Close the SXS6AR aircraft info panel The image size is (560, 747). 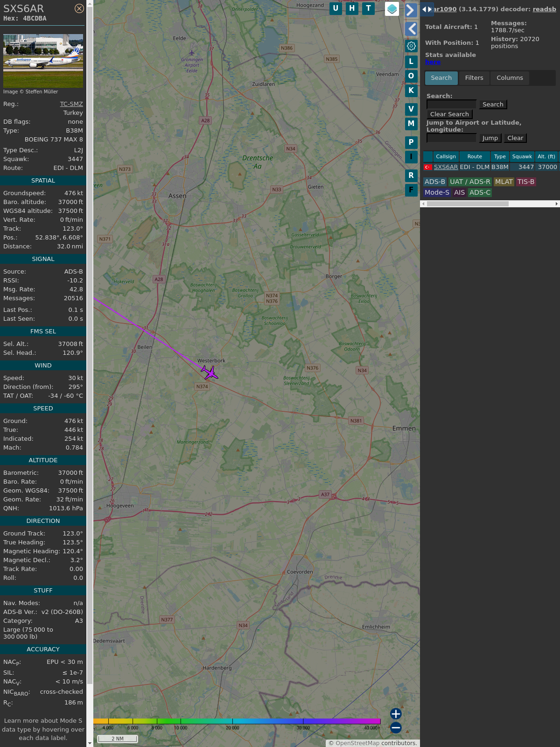coord(79,8)
